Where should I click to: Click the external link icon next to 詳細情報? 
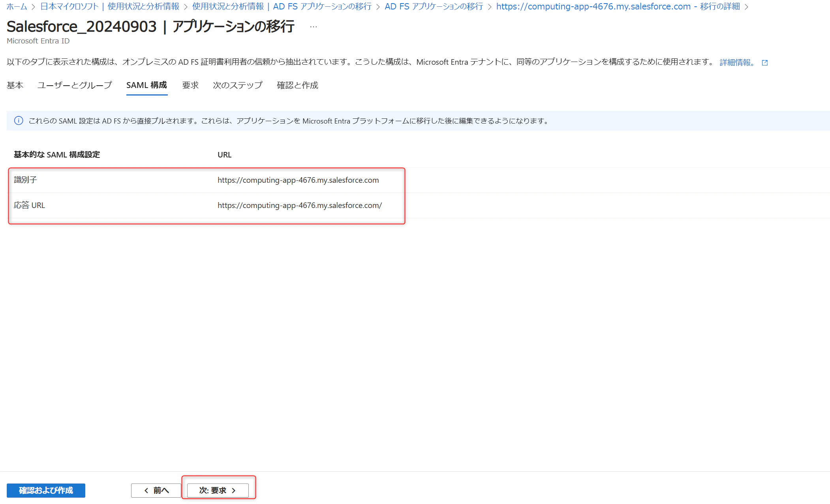tap(765, 62)
